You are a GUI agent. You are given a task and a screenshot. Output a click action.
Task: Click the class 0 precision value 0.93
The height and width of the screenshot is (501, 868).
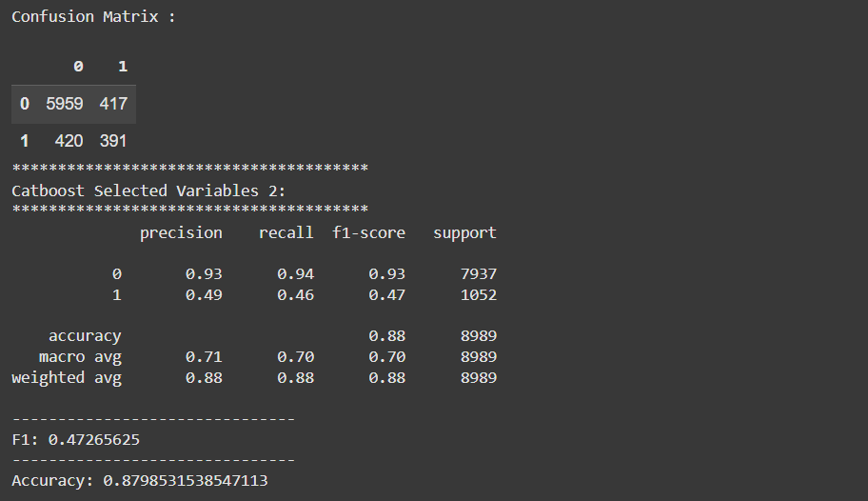coord(204,274)
